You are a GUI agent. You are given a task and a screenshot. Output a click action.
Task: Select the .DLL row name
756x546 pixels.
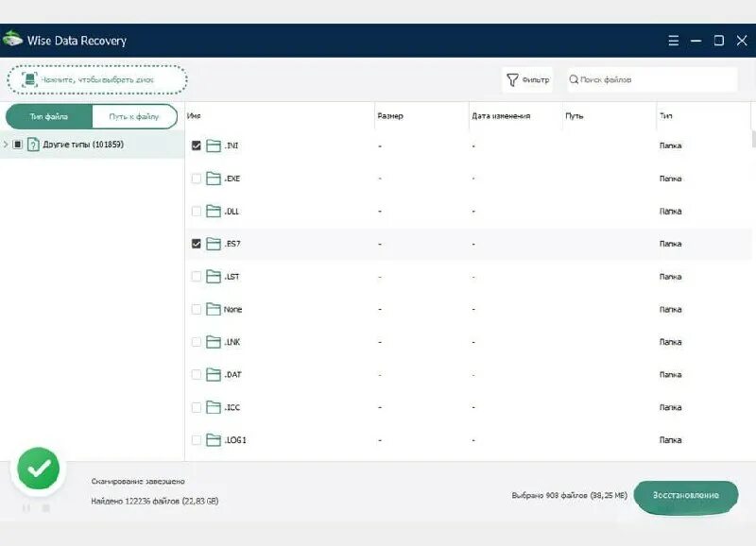click(x=232, y=211)
